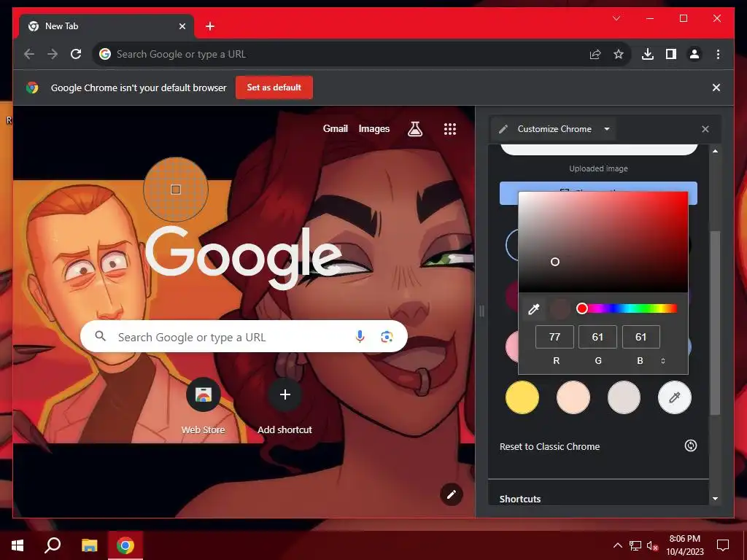This screenshot has width=747, height=560.
Task: Open a new tab with the plus button
Action: (210, 26)
